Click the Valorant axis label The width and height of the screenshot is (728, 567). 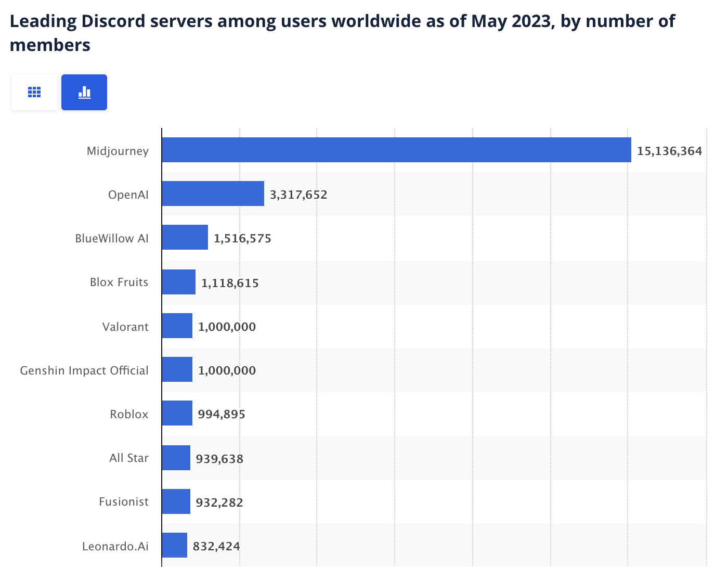[x=125, y=327]
